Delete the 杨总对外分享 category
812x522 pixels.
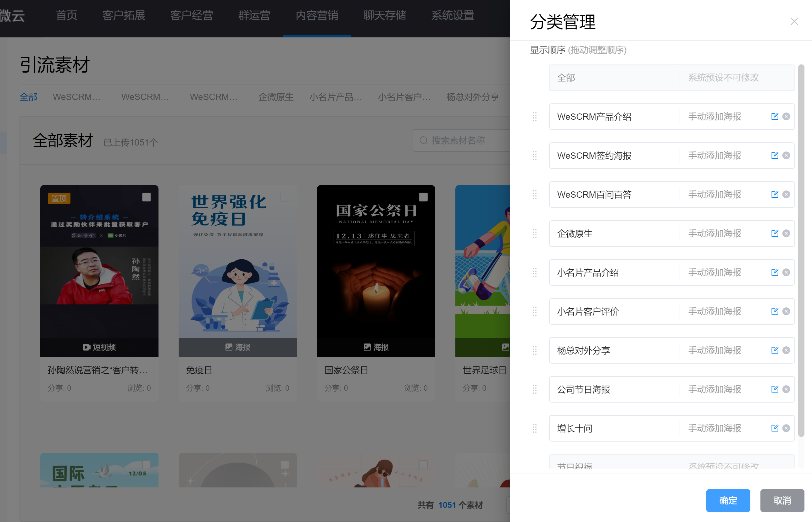tap(786, 350)
